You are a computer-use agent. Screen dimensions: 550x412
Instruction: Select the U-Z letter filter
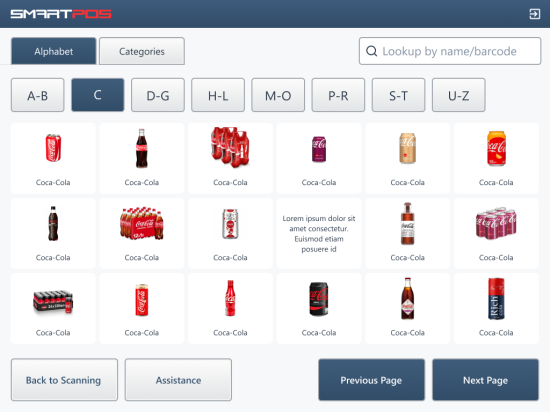[x=459, y=95]
